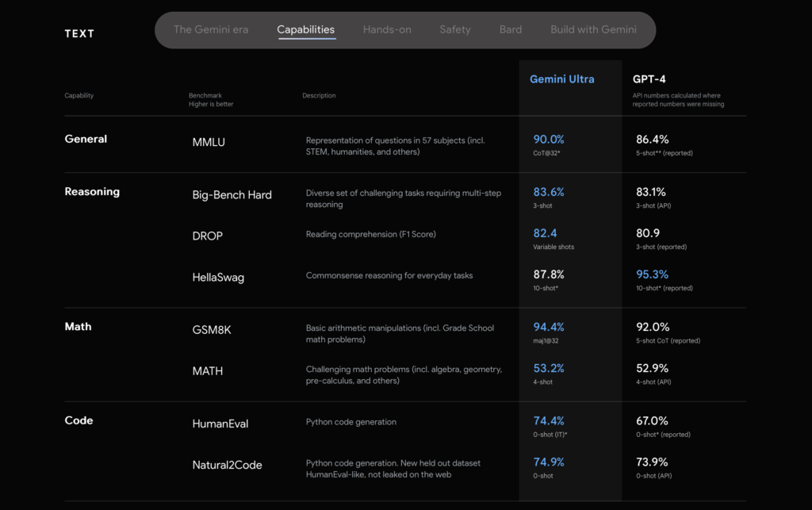
Task: Click the 92.0% GSM8K score
Action: tap(653, 328)
